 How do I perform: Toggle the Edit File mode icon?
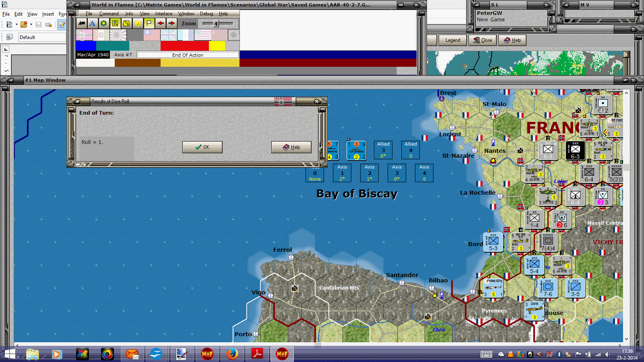coord(62,25)
